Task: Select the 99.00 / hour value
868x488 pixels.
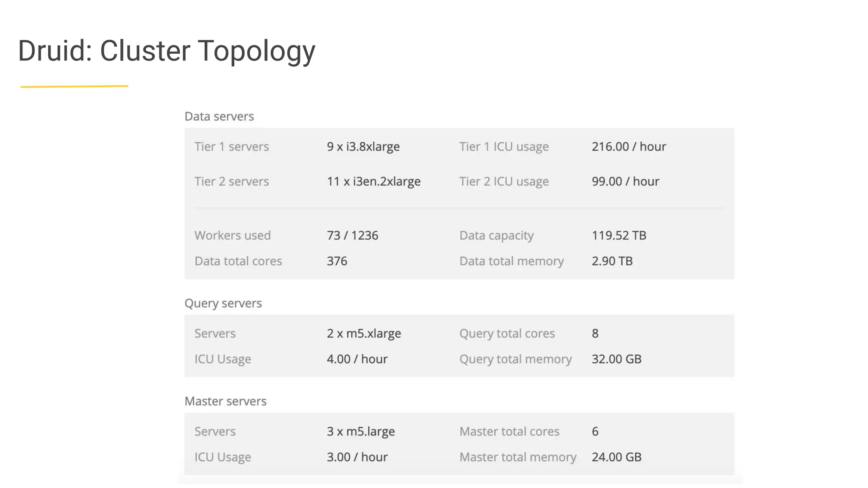Action: 626,181
